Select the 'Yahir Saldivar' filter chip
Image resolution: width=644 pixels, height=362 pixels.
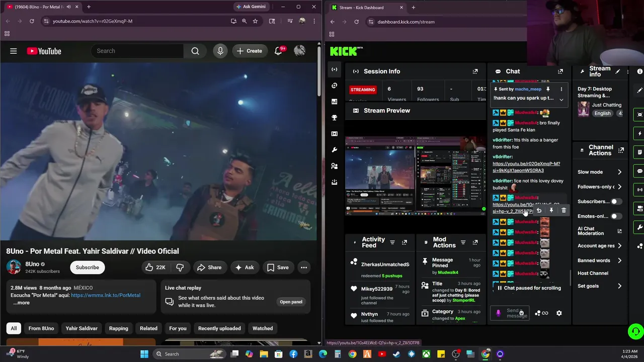pos(82,328)
